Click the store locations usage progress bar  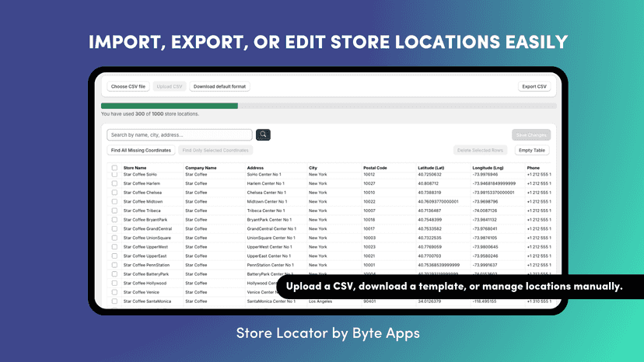(328, 106)
